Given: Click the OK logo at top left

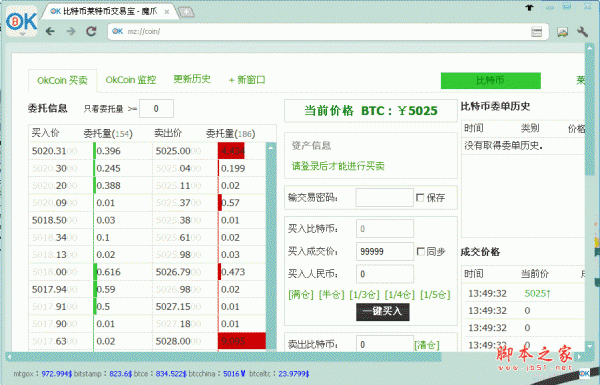Looking at the screenshot, I should tap(22, 21).
